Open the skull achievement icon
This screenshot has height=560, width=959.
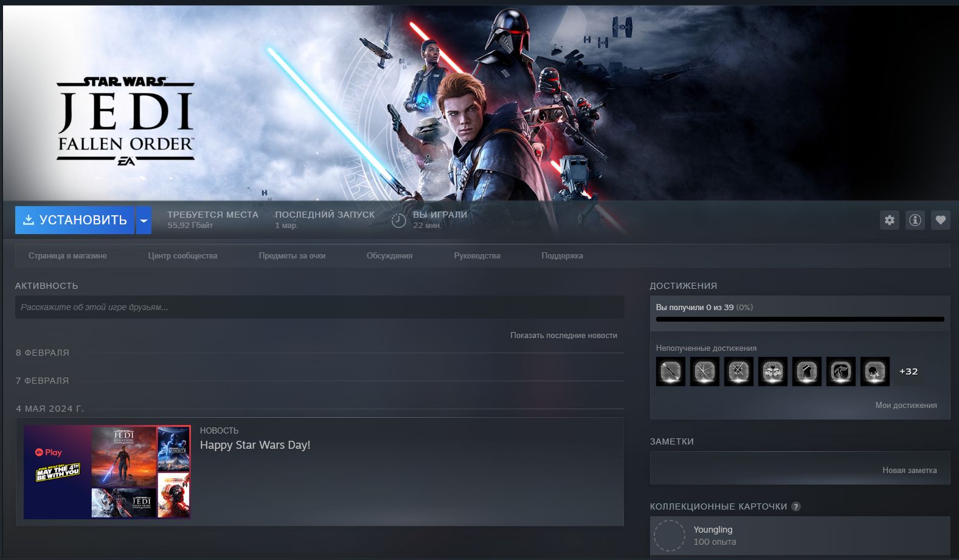(875, 372)
